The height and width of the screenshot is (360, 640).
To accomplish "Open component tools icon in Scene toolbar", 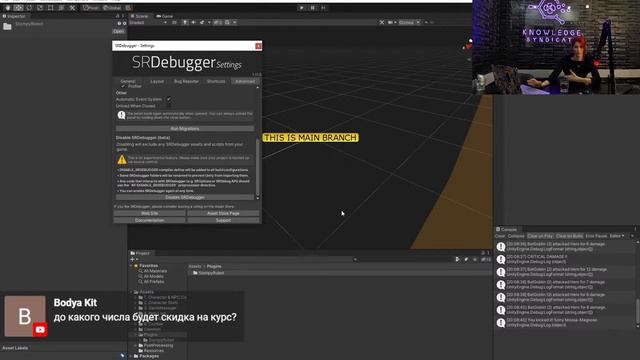I will pyautogui.click(x=382, y=22).
